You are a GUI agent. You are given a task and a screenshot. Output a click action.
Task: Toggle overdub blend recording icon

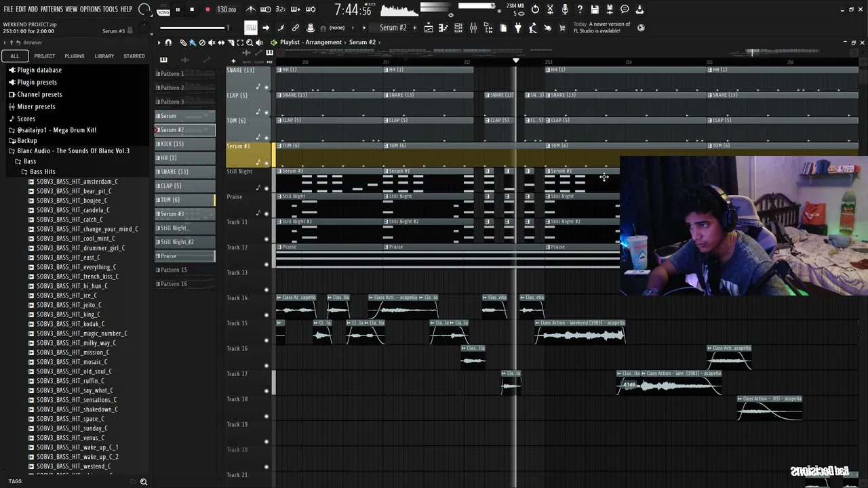pos(295,9)
